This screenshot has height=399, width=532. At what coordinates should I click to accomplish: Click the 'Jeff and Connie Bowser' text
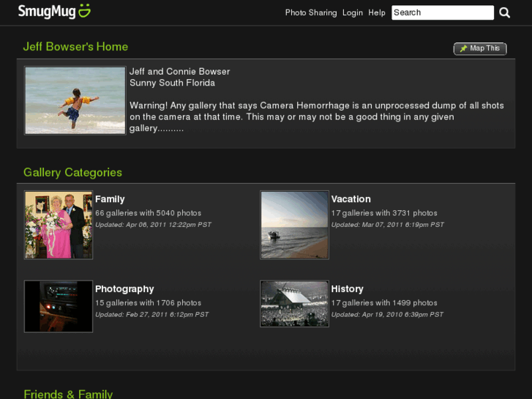click(x=179, y=72)
